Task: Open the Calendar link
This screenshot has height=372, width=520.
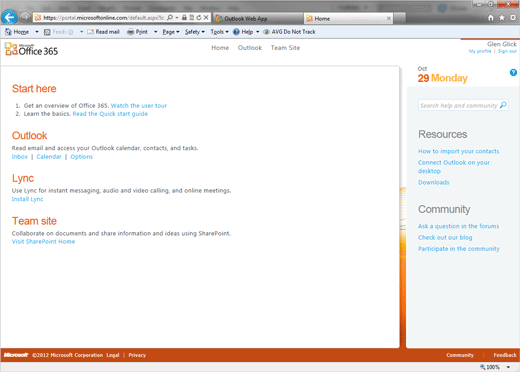Action: 49,157
